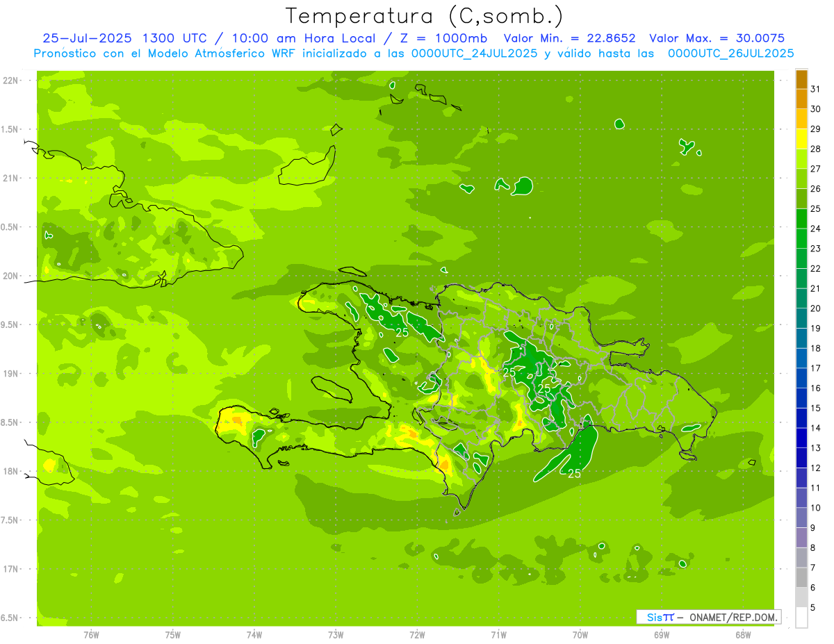834x644 pixels.
Task: Click the "70W" longitude axis label
Action: coord(580,635)
